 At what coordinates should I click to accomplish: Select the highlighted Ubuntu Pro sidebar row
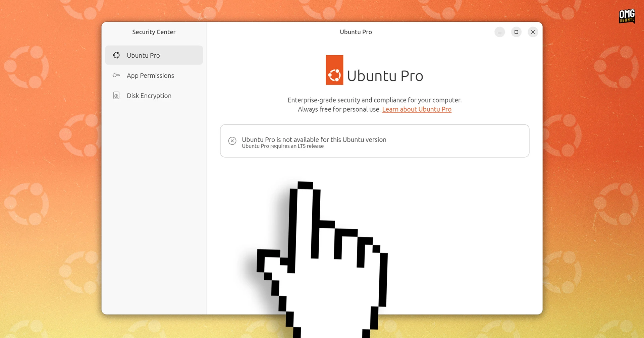pyautogui.click(x=154, y=55)
